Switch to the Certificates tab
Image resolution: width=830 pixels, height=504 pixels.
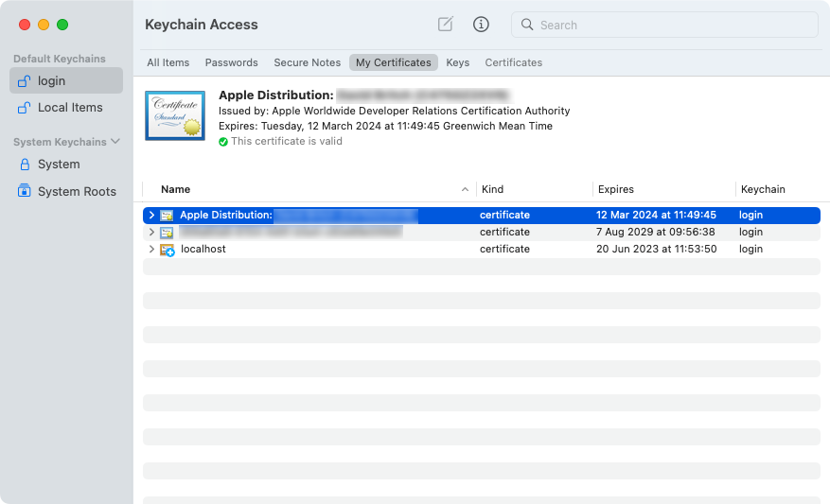coord(514,62)
